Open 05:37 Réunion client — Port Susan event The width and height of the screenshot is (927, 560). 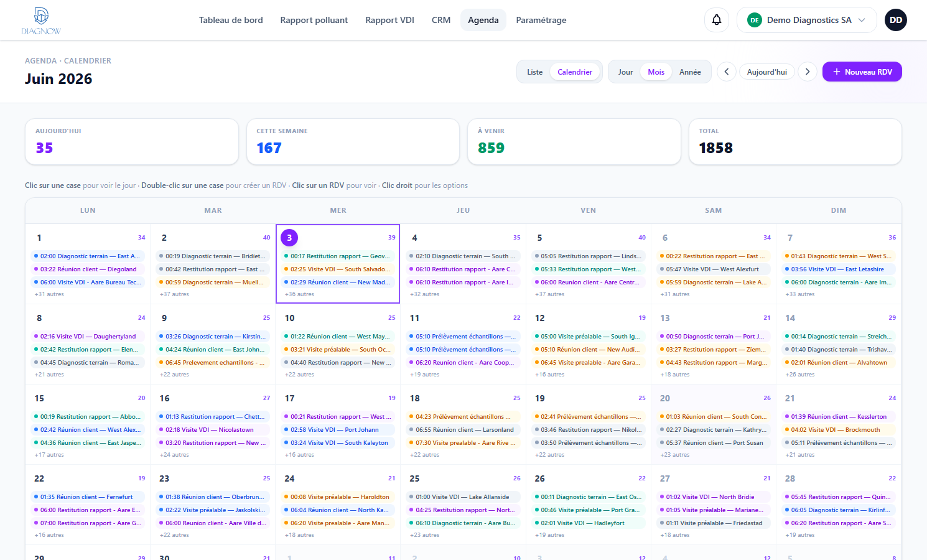[x=713, y=442]
